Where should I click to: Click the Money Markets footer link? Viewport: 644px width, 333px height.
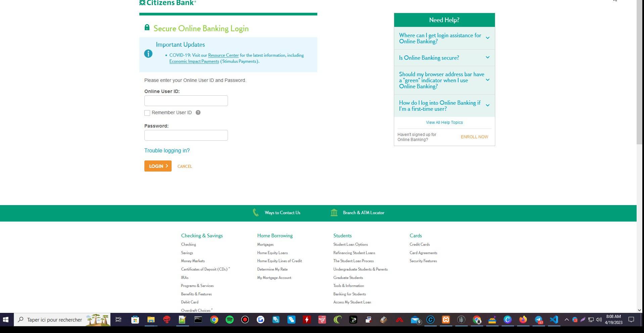click(x=193, y=261)
